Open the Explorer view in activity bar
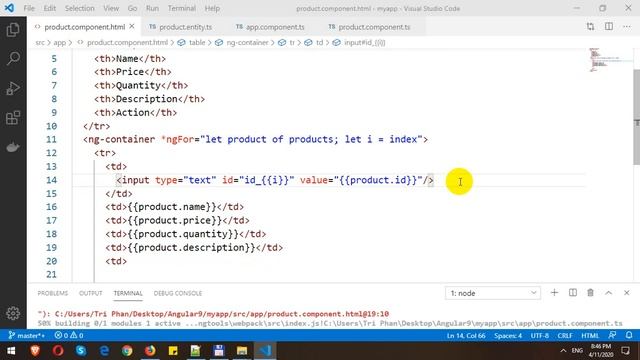 13,30
